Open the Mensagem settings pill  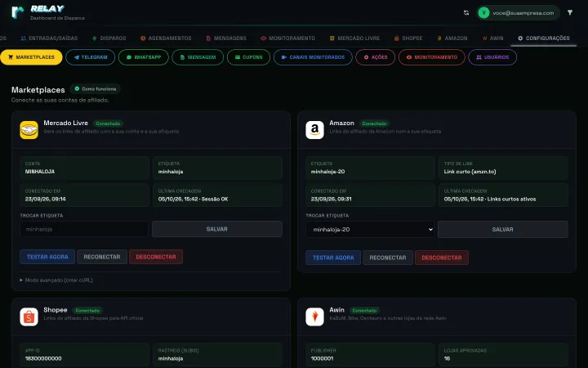click(x=198, y=57)
